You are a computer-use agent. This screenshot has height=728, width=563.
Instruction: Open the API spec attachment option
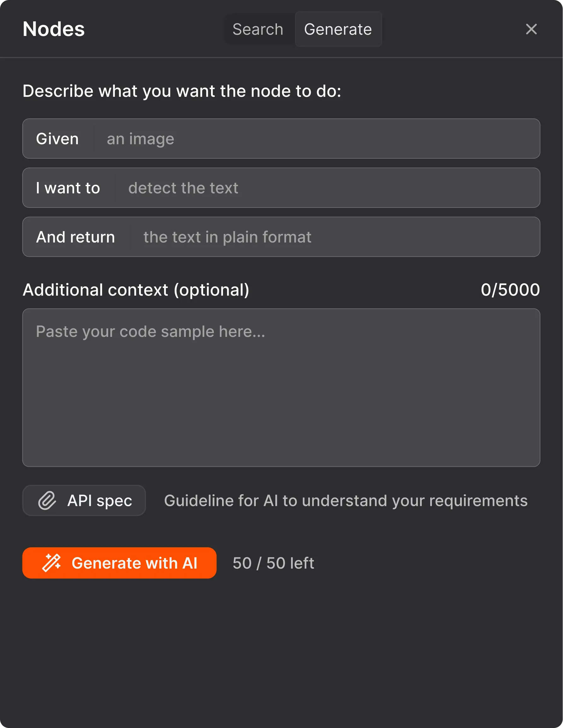tap(84, 500)
